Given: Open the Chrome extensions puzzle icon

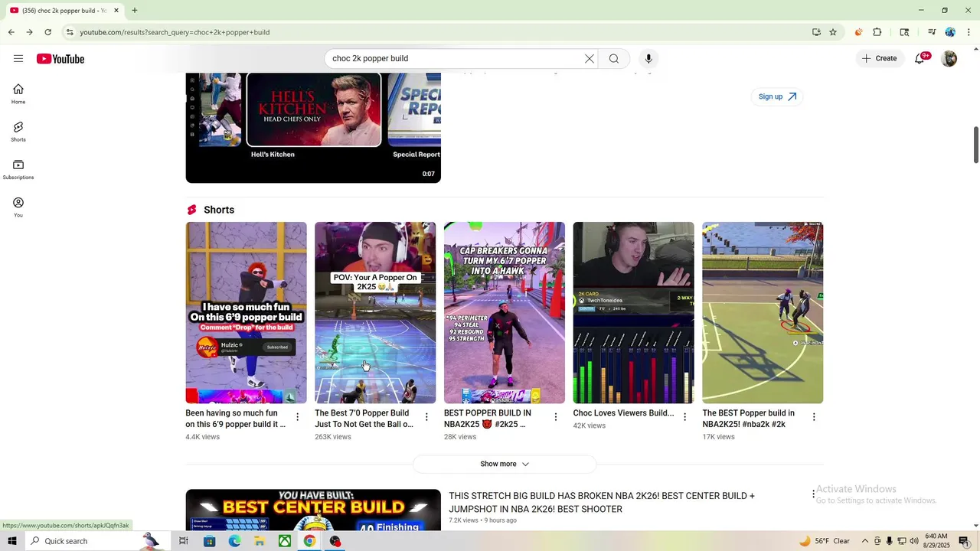Looking at the screenshot, I should tap(877, 32).
